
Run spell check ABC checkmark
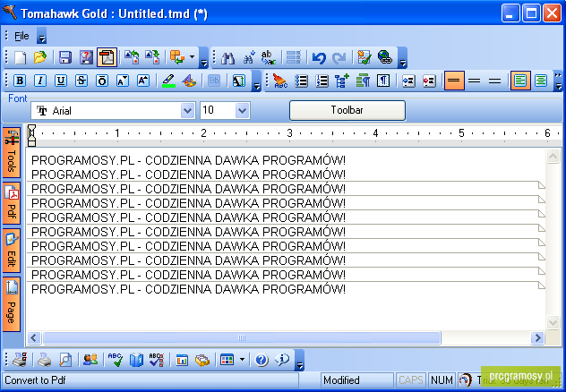click(116, 360)
